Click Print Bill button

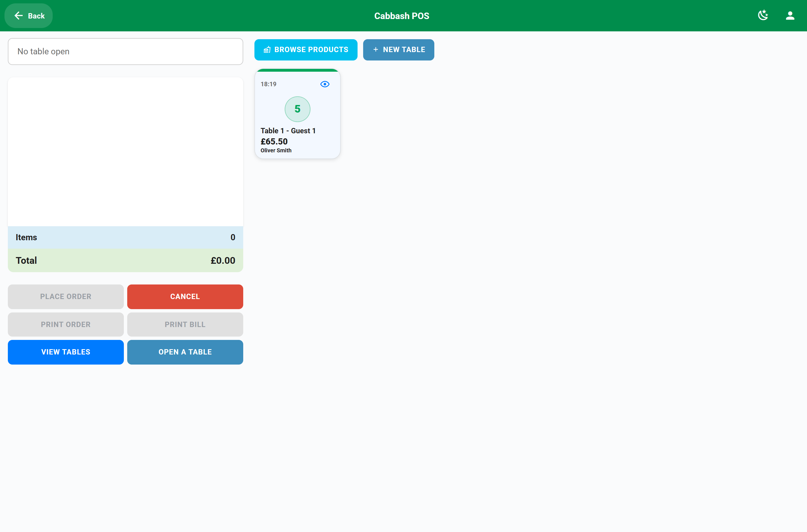tap(185, 324)
